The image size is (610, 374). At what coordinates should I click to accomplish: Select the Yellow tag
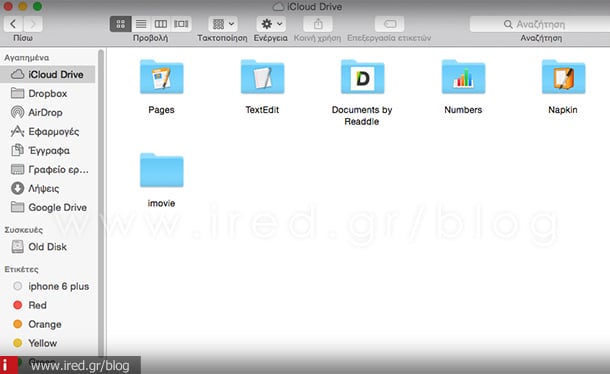point(47,343)
